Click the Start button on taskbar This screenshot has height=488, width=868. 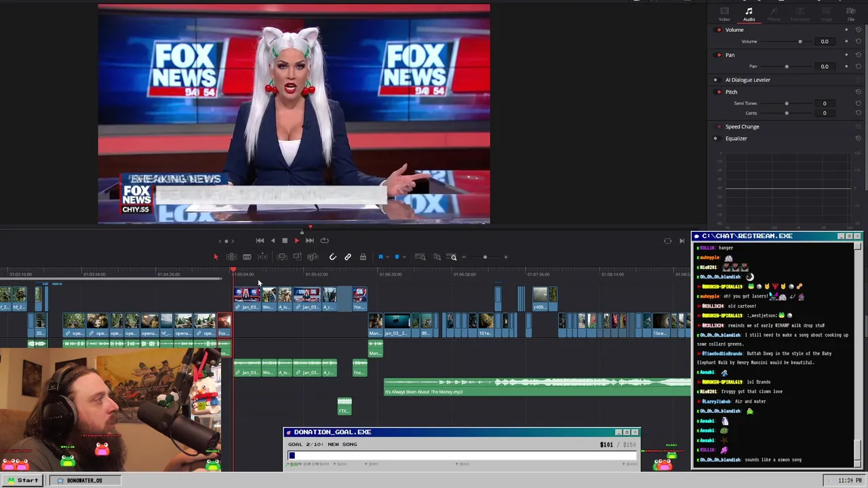coord(23,480)
